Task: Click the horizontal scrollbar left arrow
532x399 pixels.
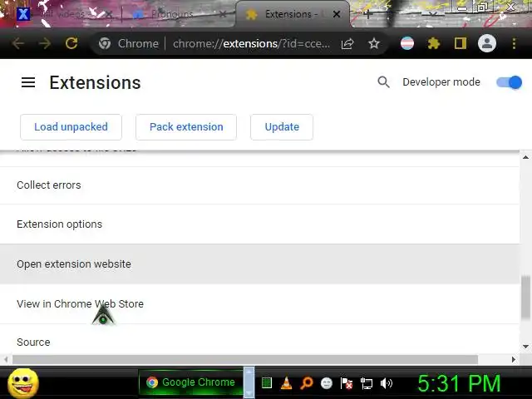Action: coord(6,359)
